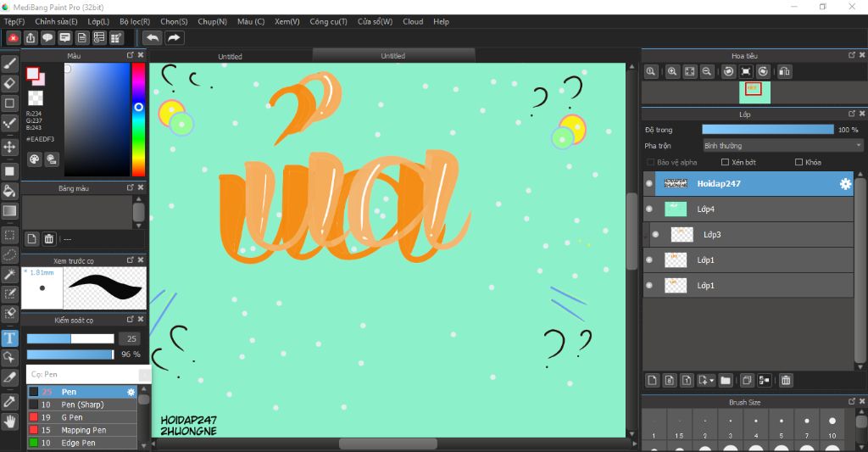
Task: Choose brush size 10 preset
Action: point(832,427)
